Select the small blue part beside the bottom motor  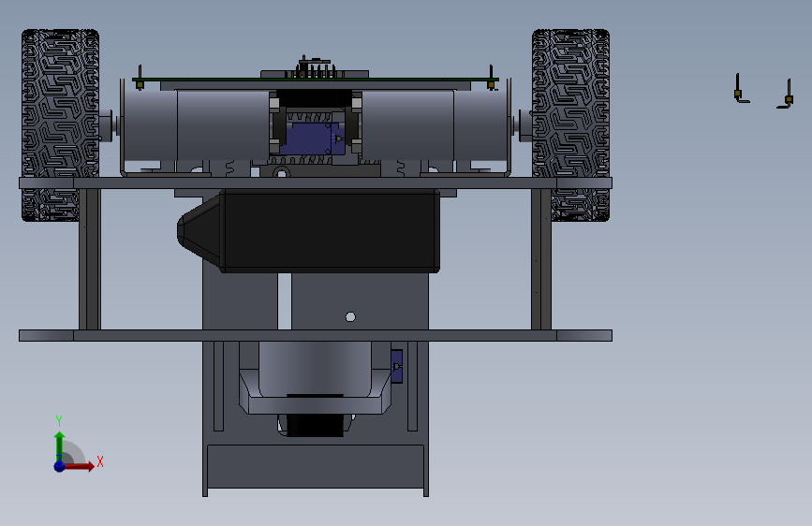[x=397, y=367]
